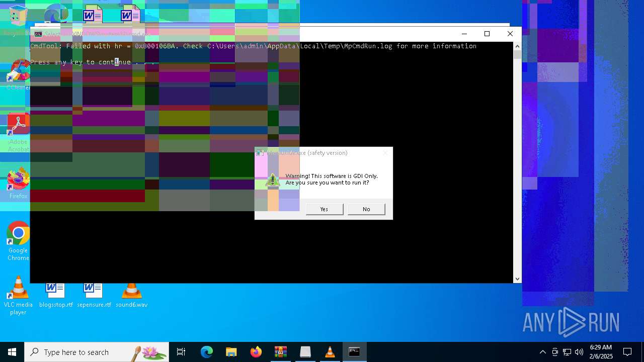Click the gray document app taskbar icon

305,352
